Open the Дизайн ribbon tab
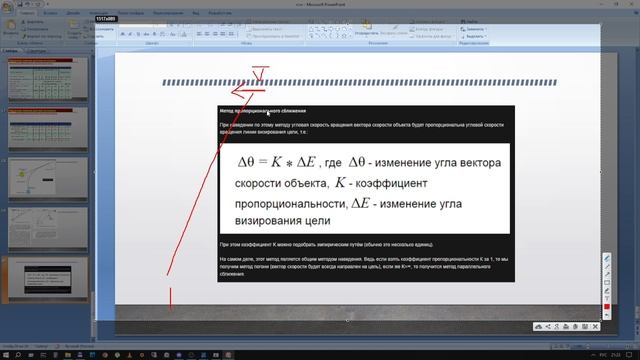 point(73,13)
